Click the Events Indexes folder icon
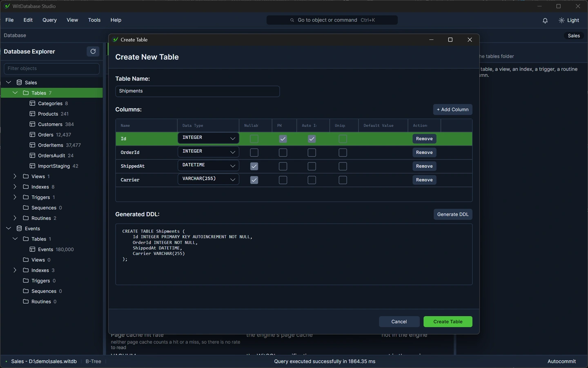Screen dimensions: 588x368 (x=26, y=270)
